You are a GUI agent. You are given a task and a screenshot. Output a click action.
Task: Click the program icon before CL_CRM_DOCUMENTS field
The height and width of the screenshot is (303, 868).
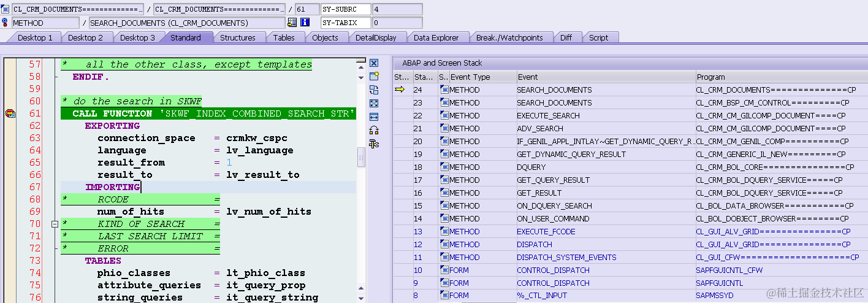6,9
